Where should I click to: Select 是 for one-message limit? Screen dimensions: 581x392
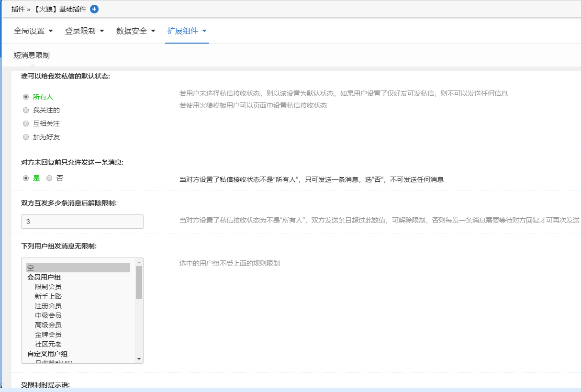[x=26, y=178]
